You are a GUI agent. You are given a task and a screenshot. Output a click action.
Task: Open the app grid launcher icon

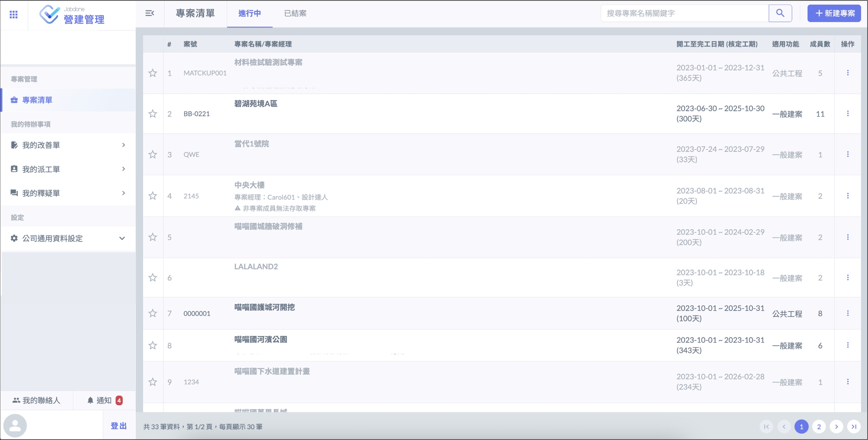(14, 14)
